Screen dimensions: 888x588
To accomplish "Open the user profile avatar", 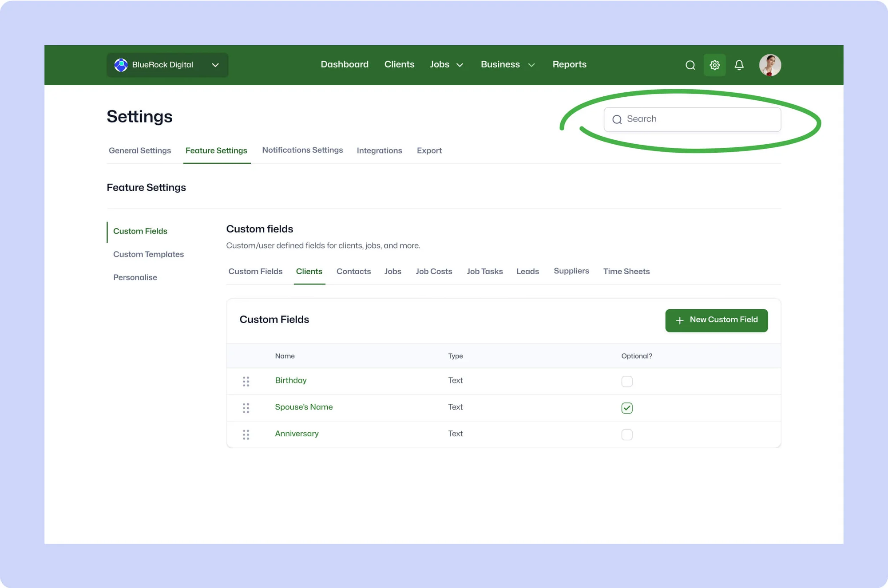I will click(x=770, y=65).
